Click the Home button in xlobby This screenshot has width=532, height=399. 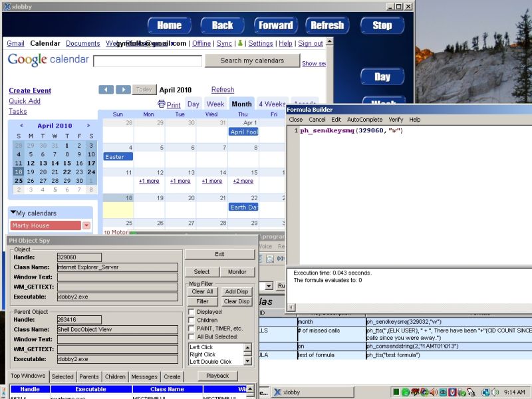(x=170, y=25)
